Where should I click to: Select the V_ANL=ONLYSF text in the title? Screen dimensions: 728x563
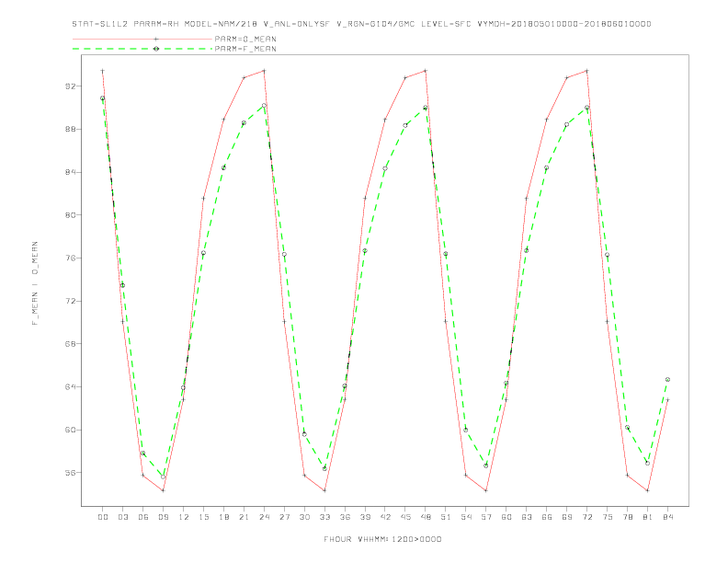[x=297, y=24]
